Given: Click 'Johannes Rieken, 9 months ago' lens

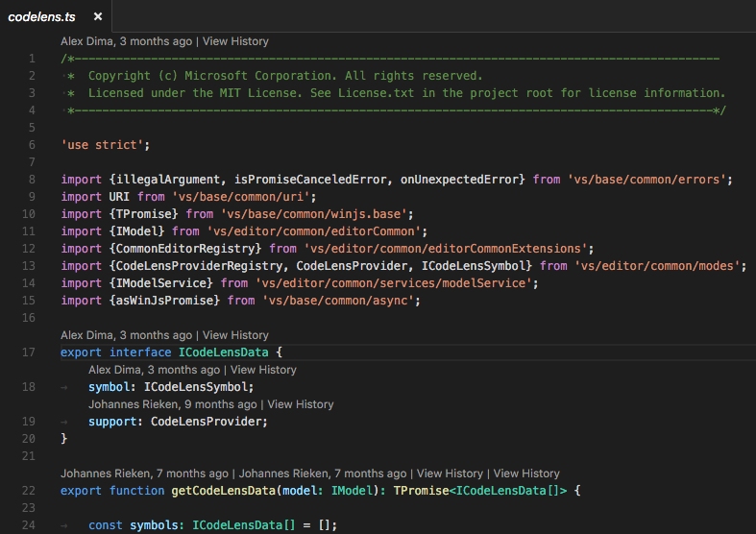Looking at the screenshot, I should pos(172,404).
